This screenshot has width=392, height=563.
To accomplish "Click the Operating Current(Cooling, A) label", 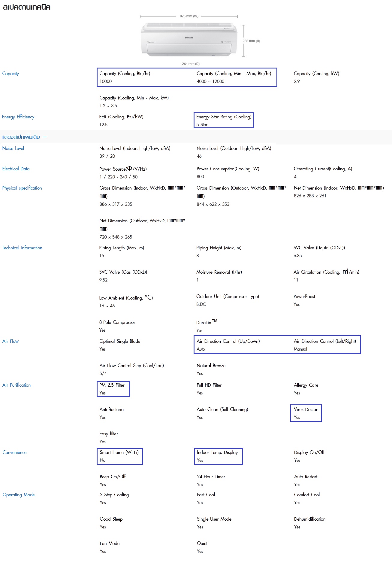I will pos(323,169).
